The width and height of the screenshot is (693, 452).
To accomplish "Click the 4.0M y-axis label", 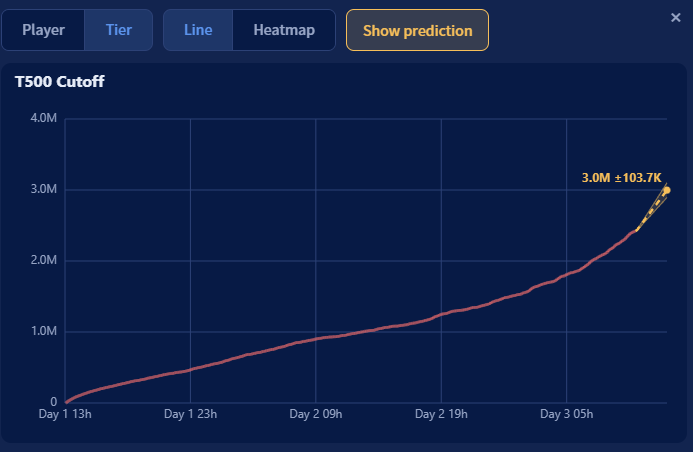I will [x=44, y=118].
